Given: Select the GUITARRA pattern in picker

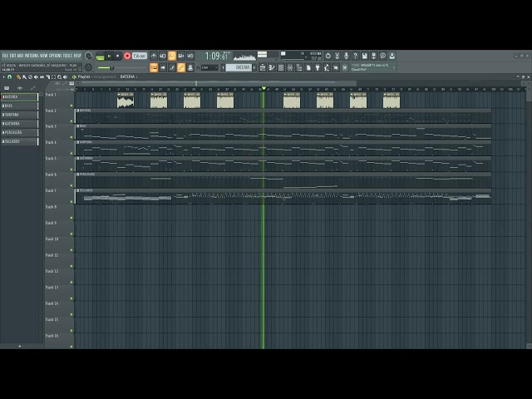Looking at the screenshot, I should [20, 124].
